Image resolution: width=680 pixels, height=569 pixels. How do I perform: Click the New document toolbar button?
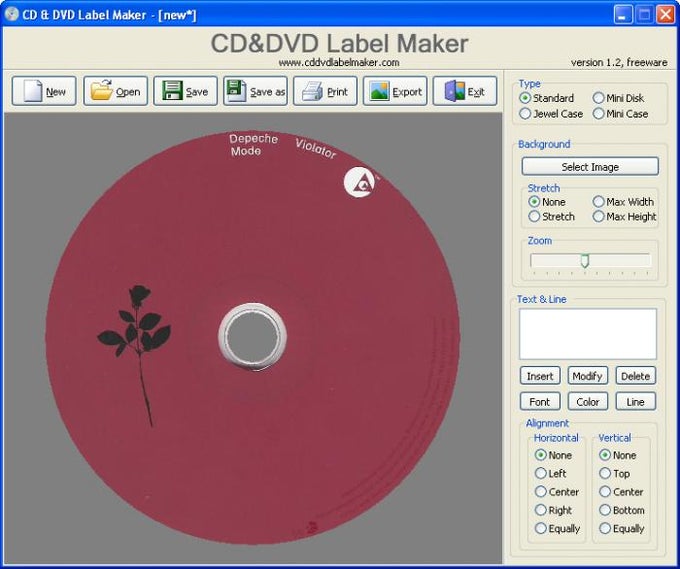44,91
